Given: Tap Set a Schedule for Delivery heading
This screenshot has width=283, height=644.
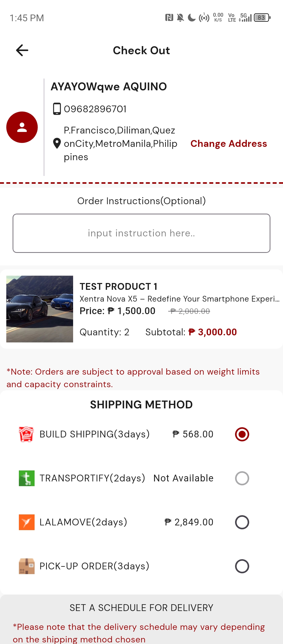Looking at the screenshot, I should coord(141,608).
